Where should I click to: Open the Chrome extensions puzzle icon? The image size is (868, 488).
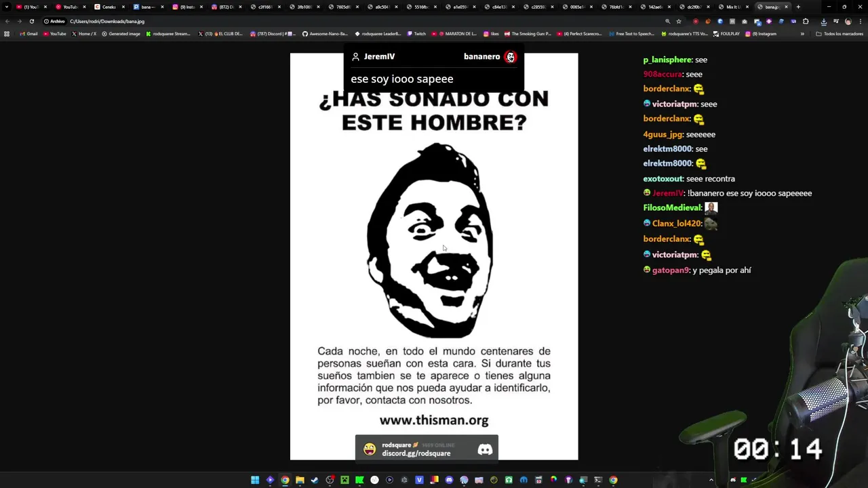806,21
